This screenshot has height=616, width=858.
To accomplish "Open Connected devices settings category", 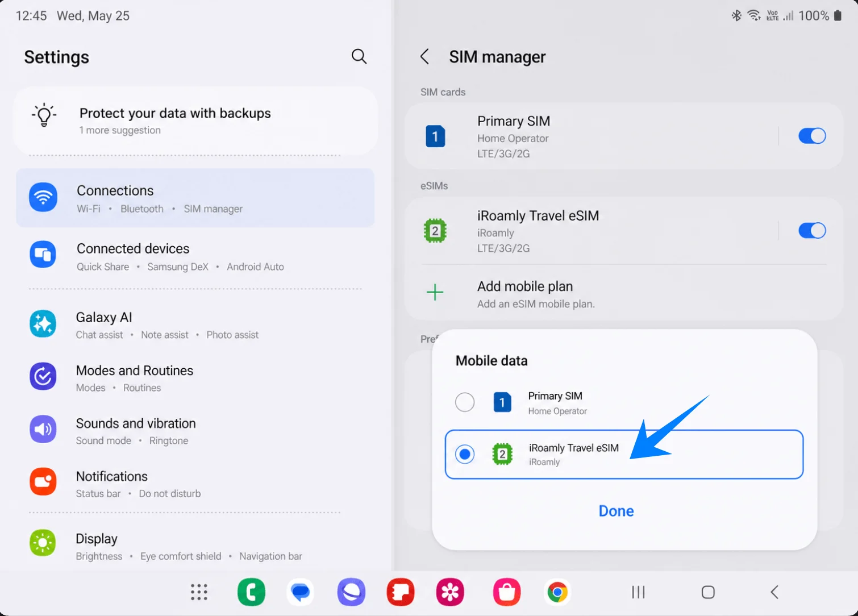I will tap(195, 257).
